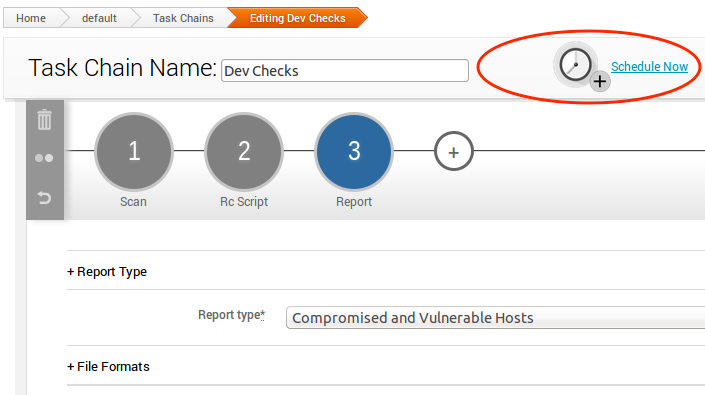This screenshot has height=395, width=705.
Task: Select task step 2 Rc Script circle
Action: [244, 151]
